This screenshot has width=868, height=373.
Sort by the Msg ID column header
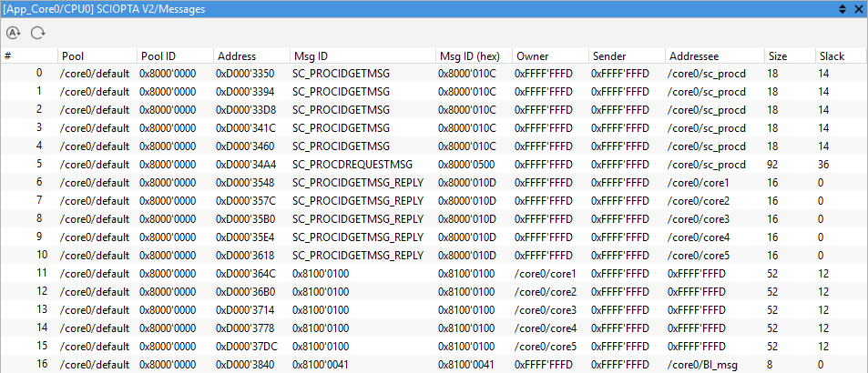point(311,56)
